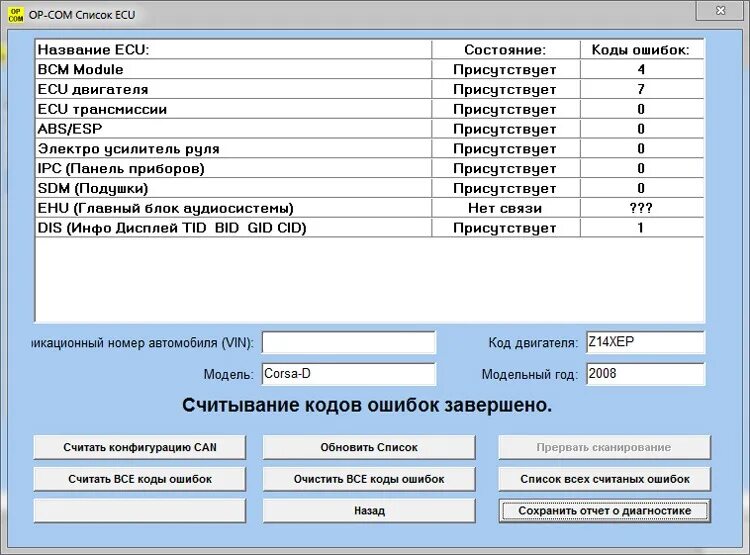750x555 pixels.
Task: Click 'Считать ВСЕ коды ошибок' button
Action: point(140,479)
